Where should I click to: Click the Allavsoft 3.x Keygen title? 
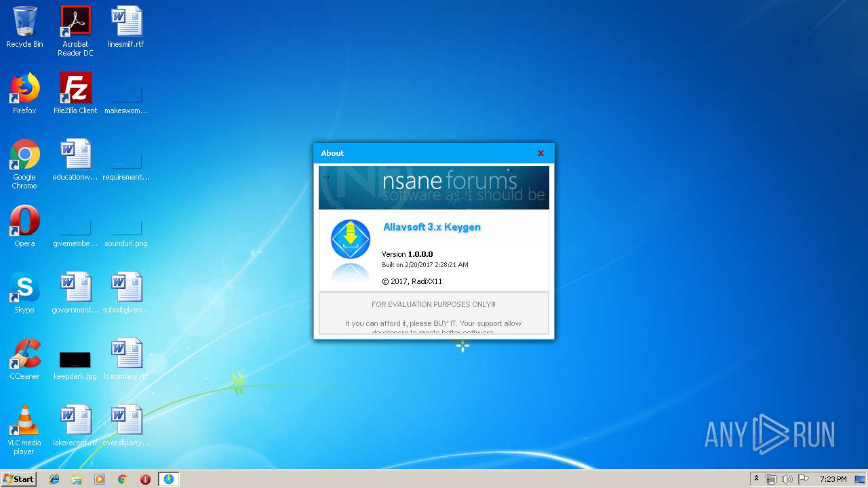[x=432, y=227]
